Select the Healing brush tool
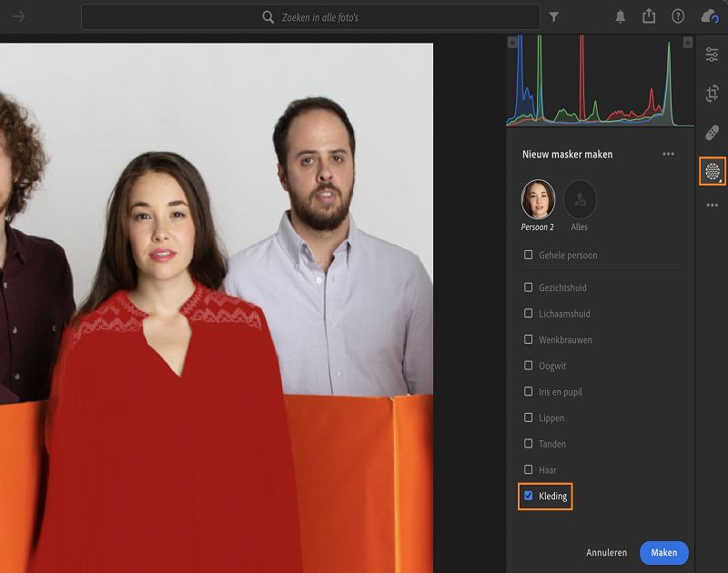728x573 pixels. click(713, 133)
